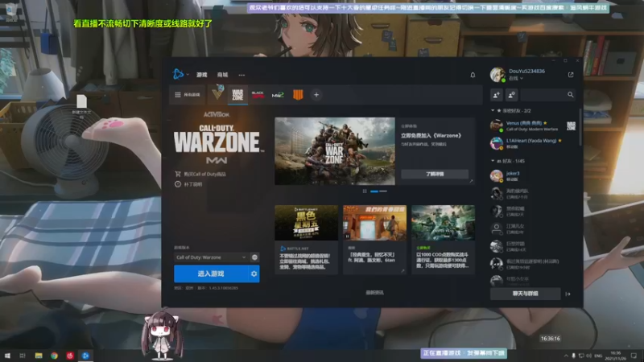Viewport: 644px width, 362px height.
Task: Open the Warzone featured banner image
Action: point(335,151)
